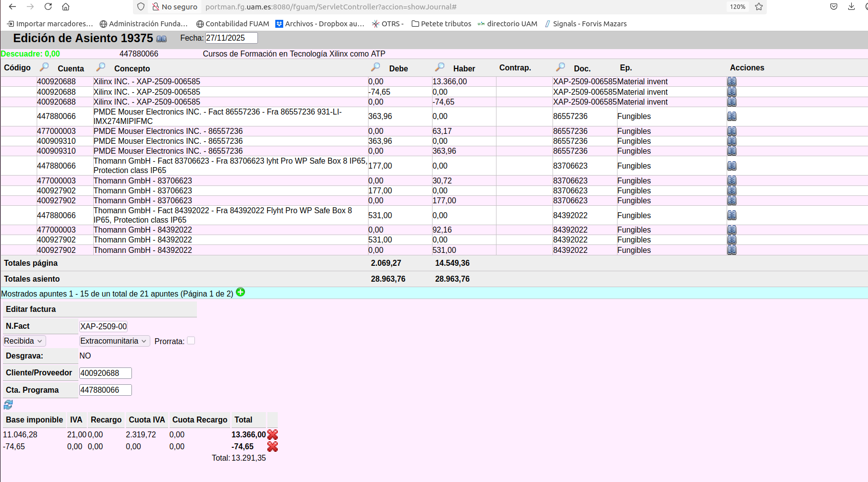Screen dimensions: 868x482
Task: Click the green plus icon to add apunte
Action: tap(241, 292)
